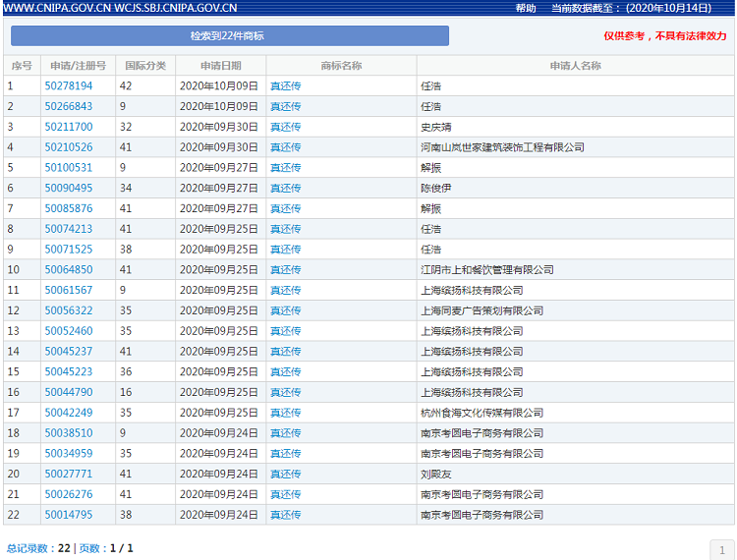Open application number 50090495
Image resolution: width=737 pixels, height=560 pixels.
click(x=69, y=189)
